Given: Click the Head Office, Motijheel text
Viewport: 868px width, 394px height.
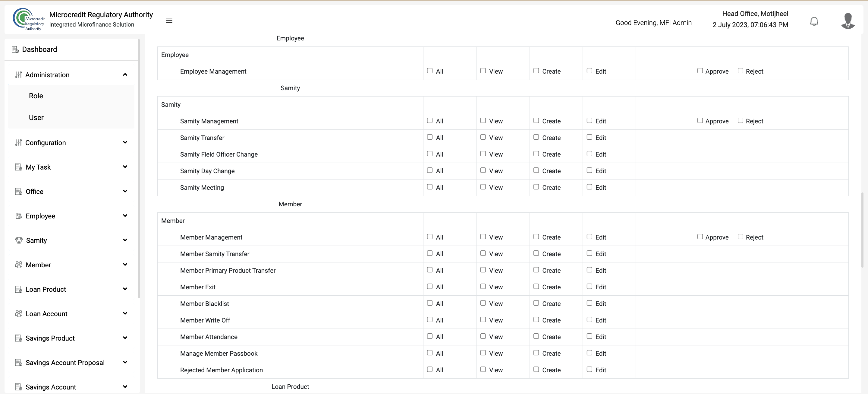Looking at the screenshot, I should (755, 14).
